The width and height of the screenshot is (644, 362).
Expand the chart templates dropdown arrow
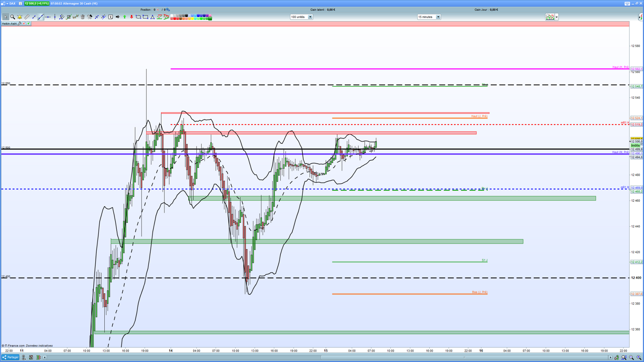coord(557,17)
